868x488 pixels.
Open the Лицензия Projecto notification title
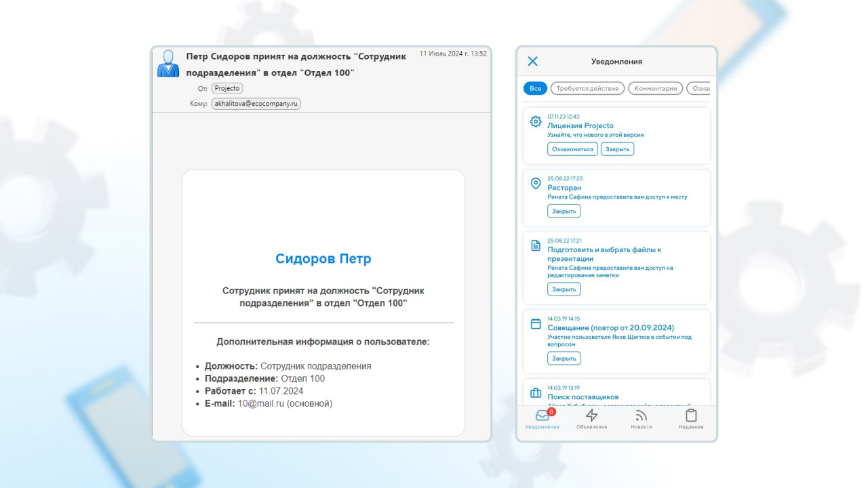coord(580,126)
